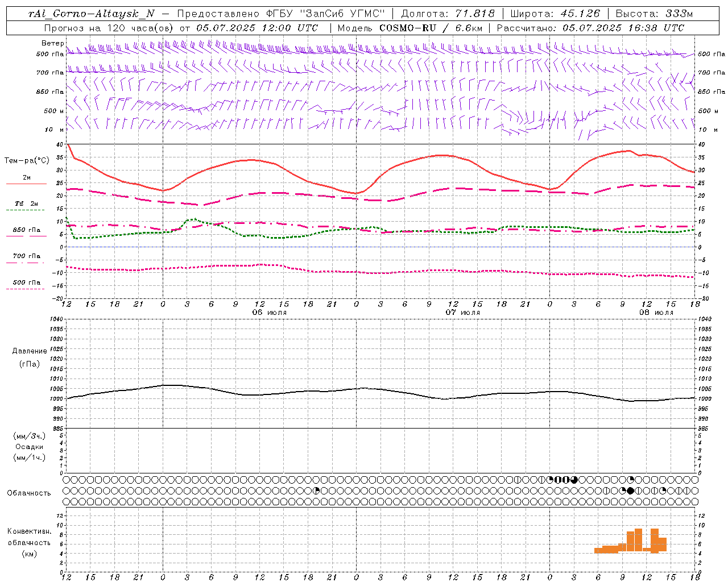Click the '(мм/1ч.)' precipitation unit label
This screenshot has height=582, width=728.
pos(30,458)
